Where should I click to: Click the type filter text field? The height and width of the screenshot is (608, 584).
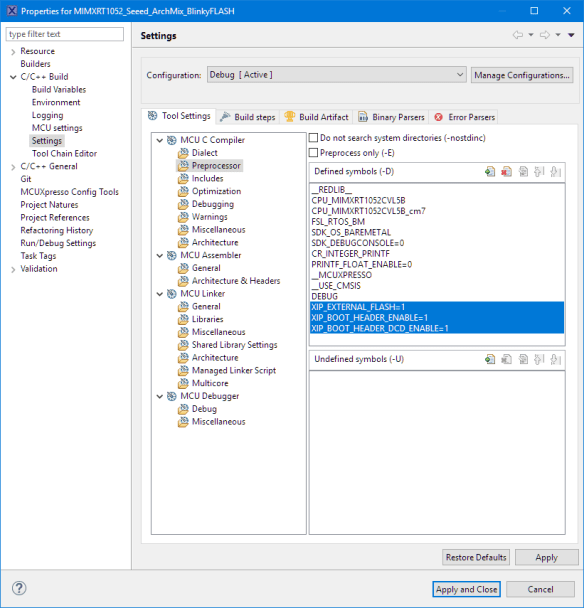click(x=65, y=34)
